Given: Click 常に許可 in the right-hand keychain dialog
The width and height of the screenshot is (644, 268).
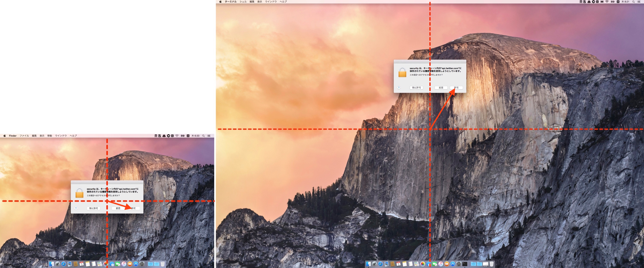Looking at the screenshot, I should [416, 88].
